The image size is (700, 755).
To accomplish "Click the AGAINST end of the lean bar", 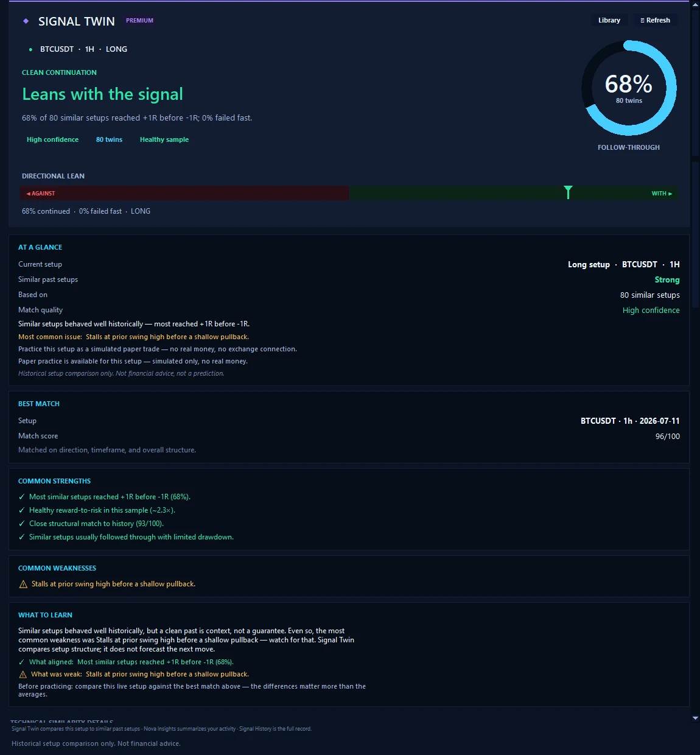I will click(x=41, y=194).
